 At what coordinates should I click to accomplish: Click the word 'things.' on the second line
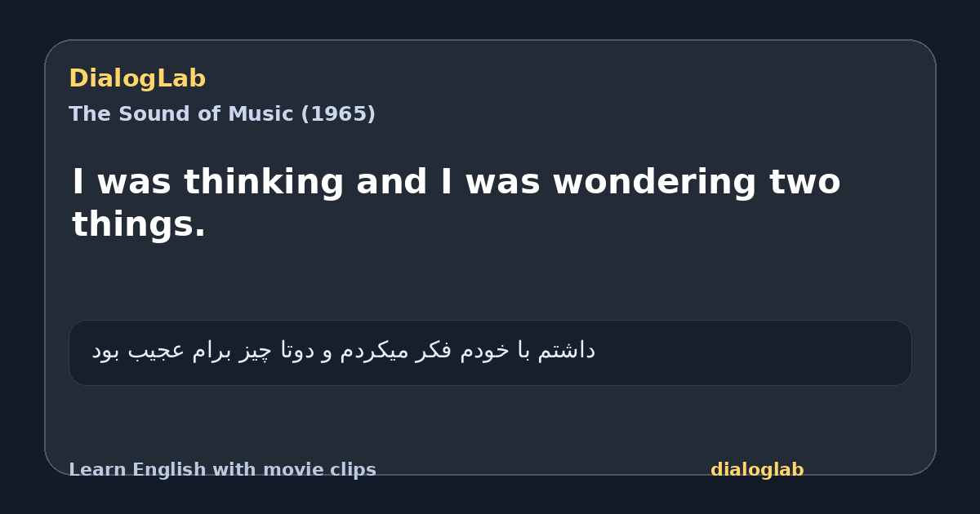[x=139, y=224]
